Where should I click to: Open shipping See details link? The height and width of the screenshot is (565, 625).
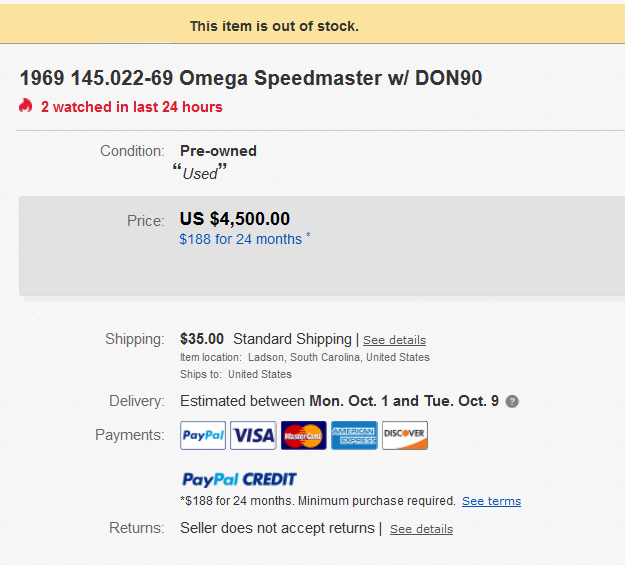click(x=394, y=340)
